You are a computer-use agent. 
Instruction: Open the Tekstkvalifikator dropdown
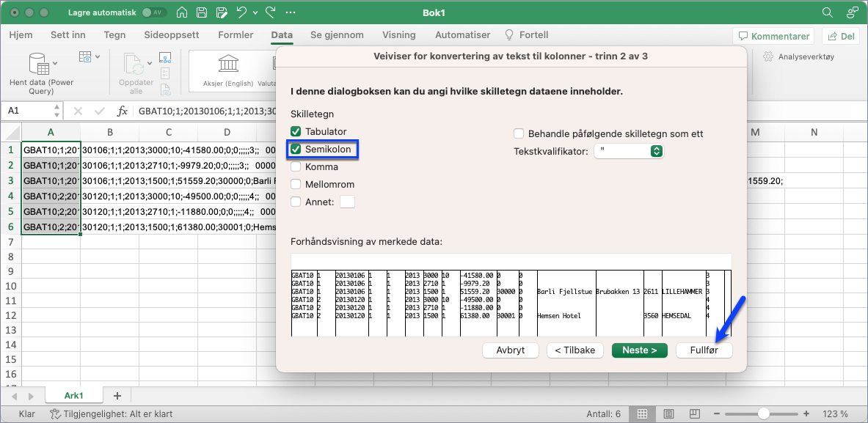click(628, 151)
